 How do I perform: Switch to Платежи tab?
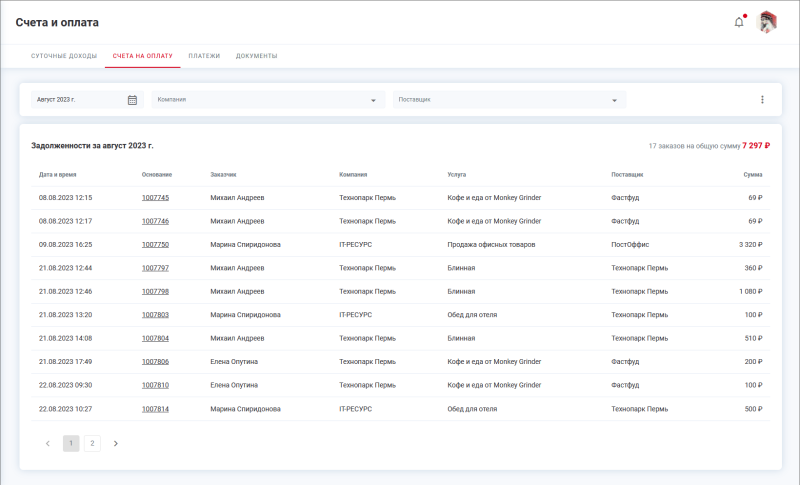click(204, 56)
